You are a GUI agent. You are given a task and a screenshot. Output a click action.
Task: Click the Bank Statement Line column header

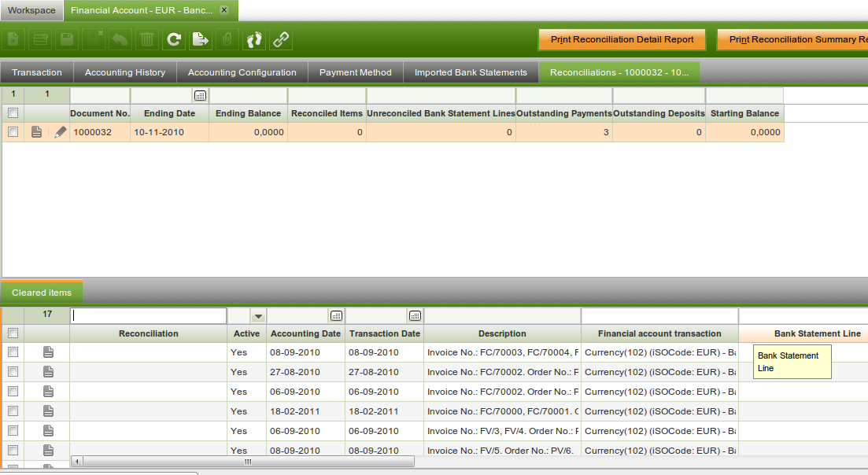coord(803,333)
